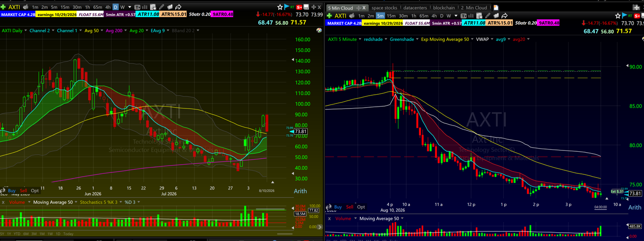Click Sell in the right chart
Viewport: 644px width, 241px height.
(350, 207)
